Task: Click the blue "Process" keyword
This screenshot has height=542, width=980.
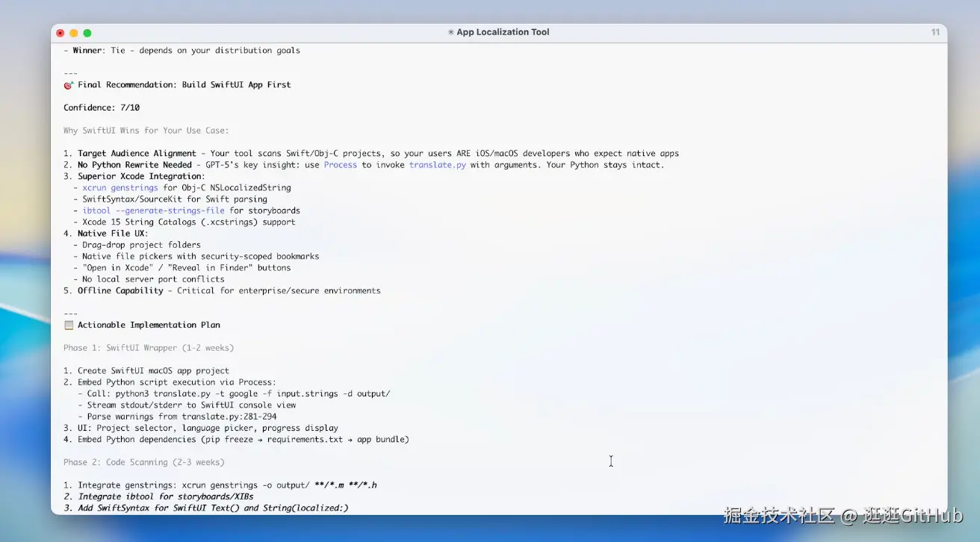Action: click(x=341, y=165)
